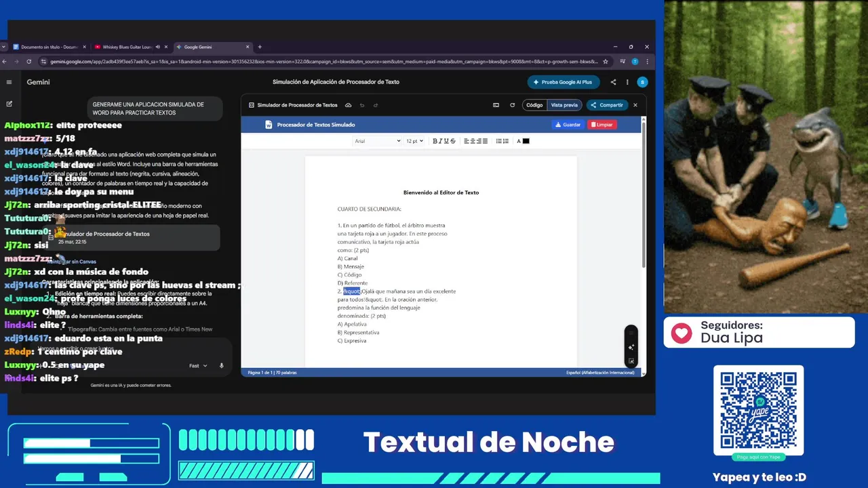Open the Chrome profile avatar
This screenshot has width=868, height=488.
click(x=635, y=61)
